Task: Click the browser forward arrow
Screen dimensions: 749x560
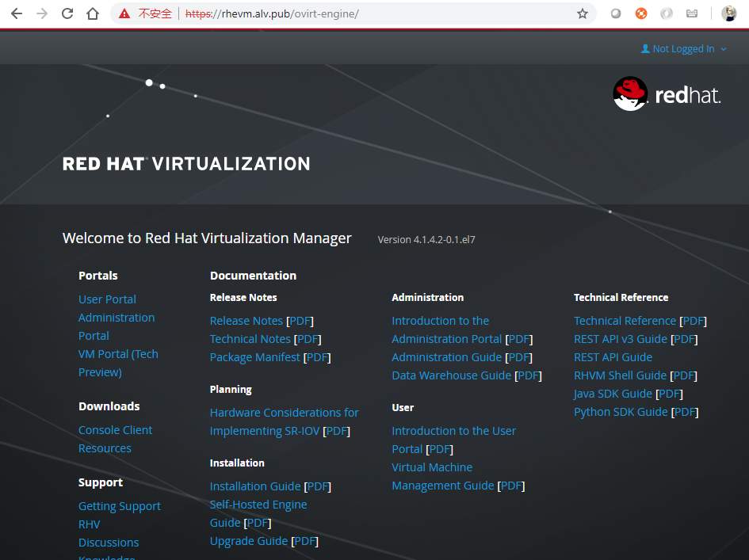Action: (42, 13)
